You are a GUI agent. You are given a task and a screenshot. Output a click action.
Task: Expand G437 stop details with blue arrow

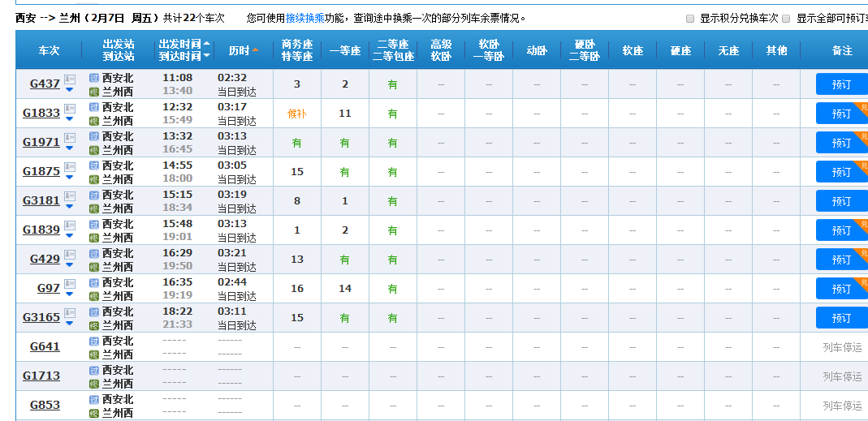click(69, 89)
